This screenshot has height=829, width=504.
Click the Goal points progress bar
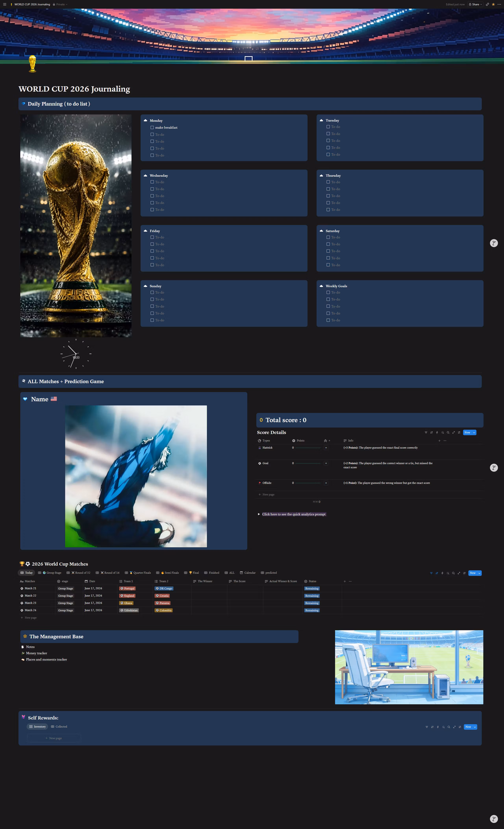(308, 463)
